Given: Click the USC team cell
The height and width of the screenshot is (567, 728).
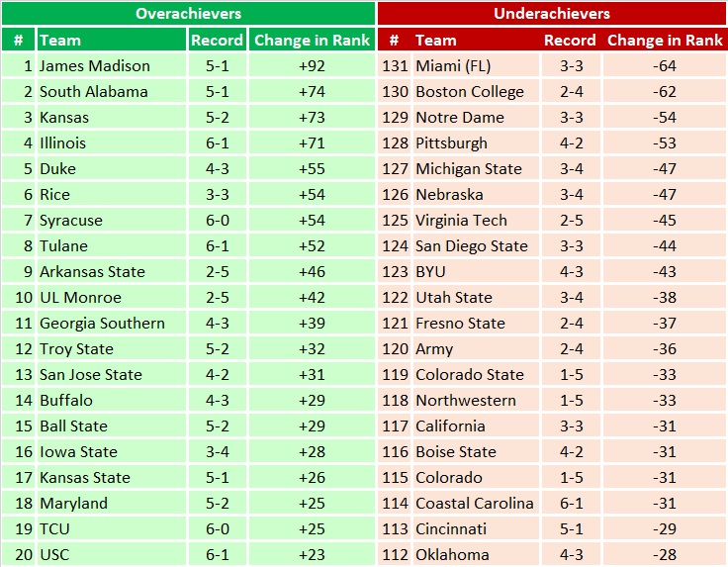Looking at the screenshot, I should (112, 554).
